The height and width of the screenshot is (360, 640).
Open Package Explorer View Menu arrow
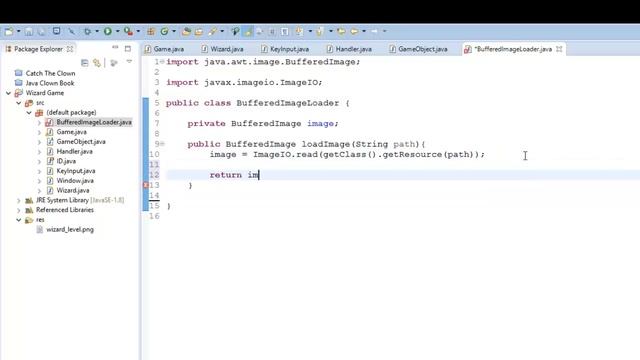(x=129, y=62)
